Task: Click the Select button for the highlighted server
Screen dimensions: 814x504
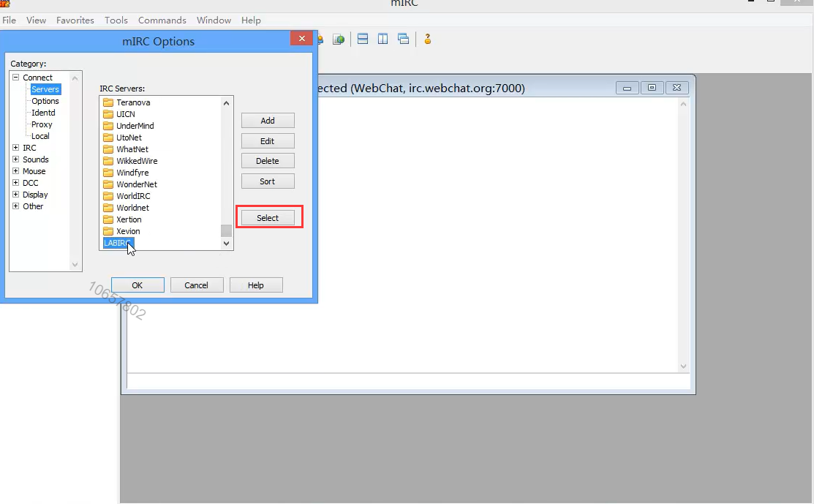Action: point(268,218)
